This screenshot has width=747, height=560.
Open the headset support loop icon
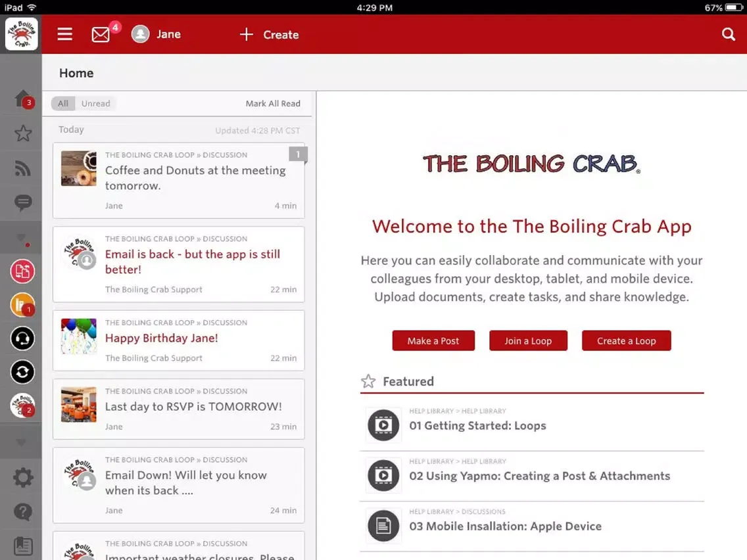tap(22, 338)
